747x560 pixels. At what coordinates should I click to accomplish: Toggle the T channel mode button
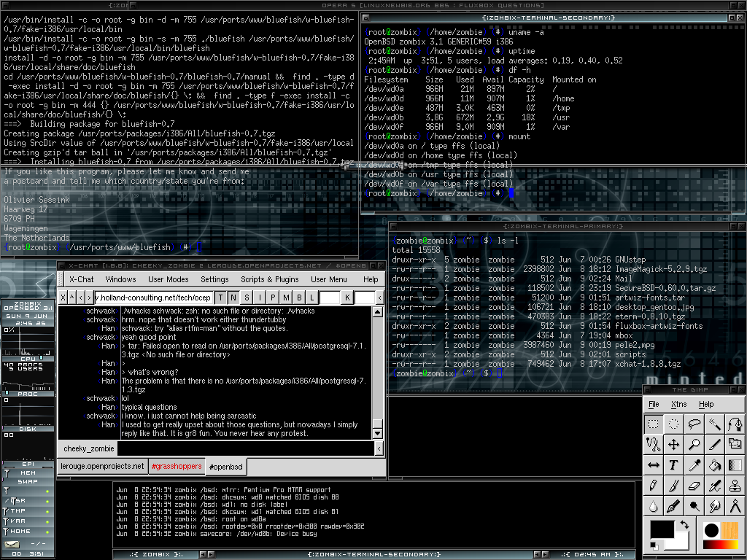point(220,297)
